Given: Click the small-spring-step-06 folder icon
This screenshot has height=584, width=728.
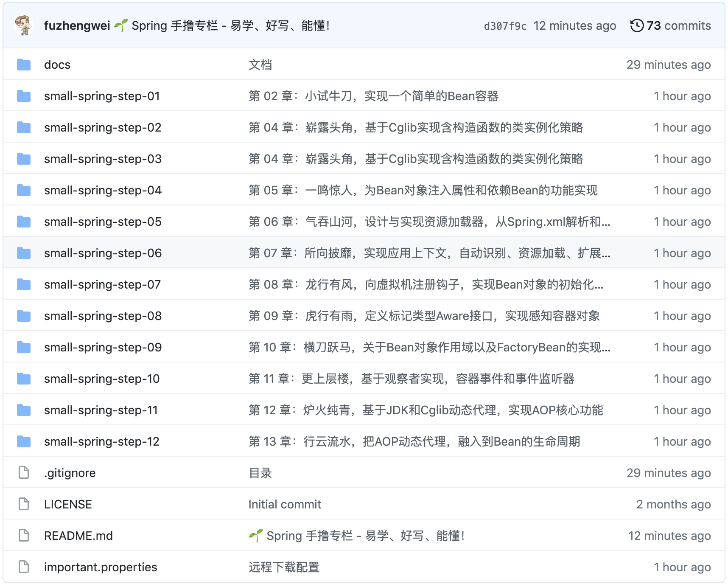Looking at the screenshot, I should (x=24, y=253).
